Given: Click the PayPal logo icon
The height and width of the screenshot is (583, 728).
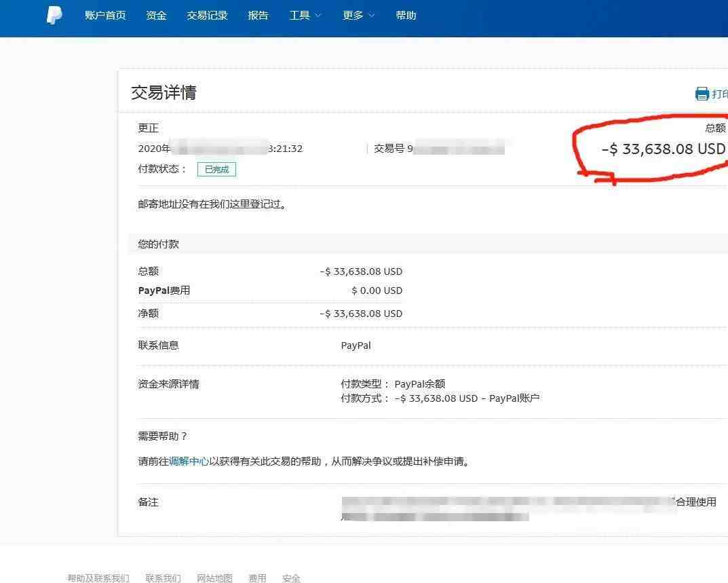Looking at the screenshot, I should click(54, 15).
